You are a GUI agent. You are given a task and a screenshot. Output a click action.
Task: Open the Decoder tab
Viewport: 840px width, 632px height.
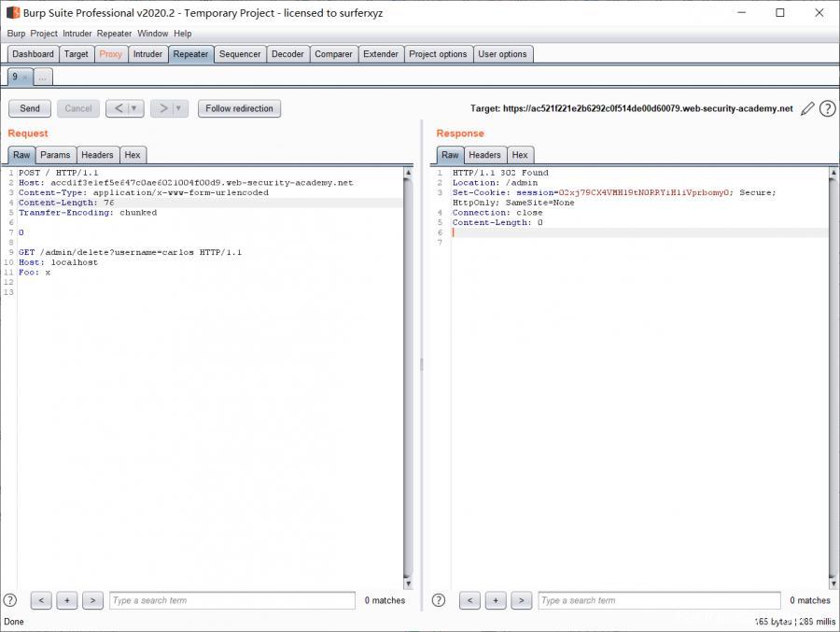(287, 54)
